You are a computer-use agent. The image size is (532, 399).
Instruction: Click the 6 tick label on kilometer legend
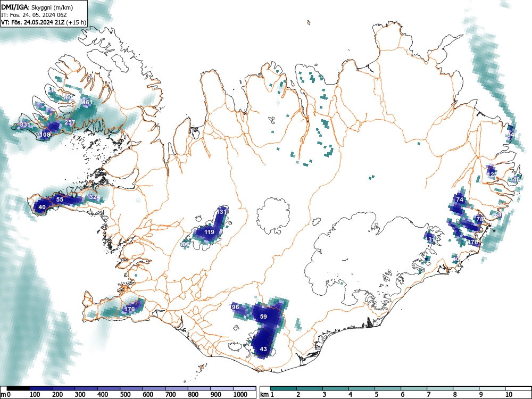402,395
